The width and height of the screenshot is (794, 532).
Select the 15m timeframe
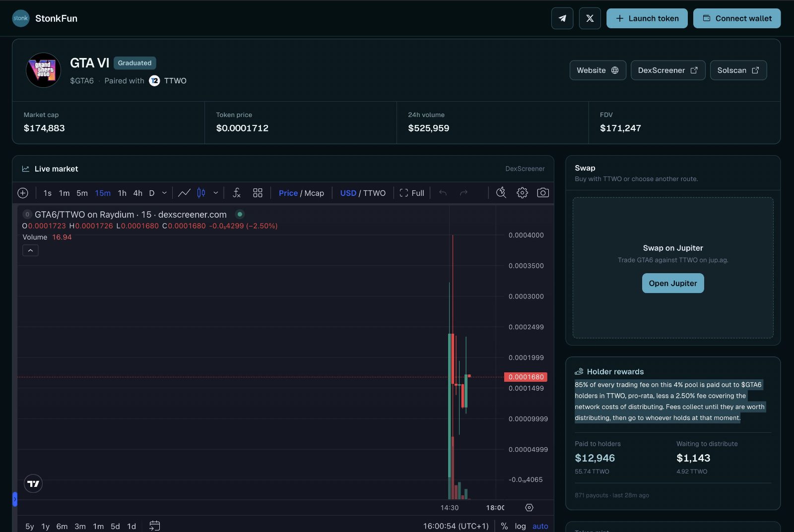click(x=103, y=193)
